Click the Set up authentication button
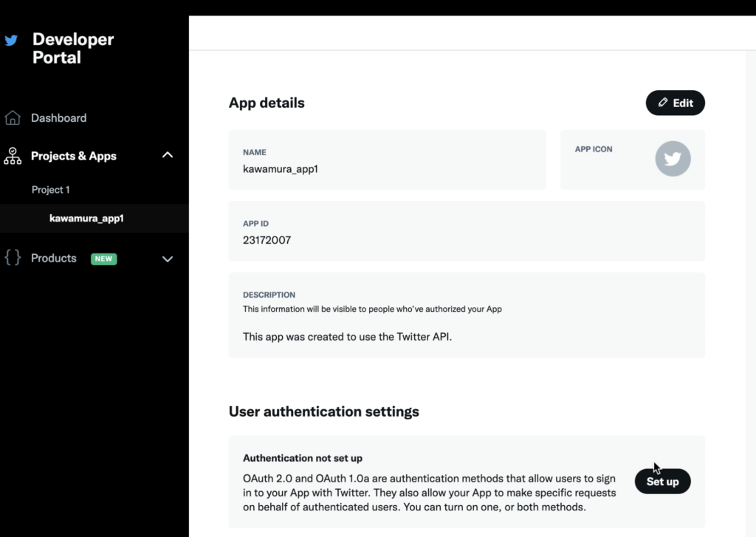Screen dimensions: 756x537 coord(662,481)
